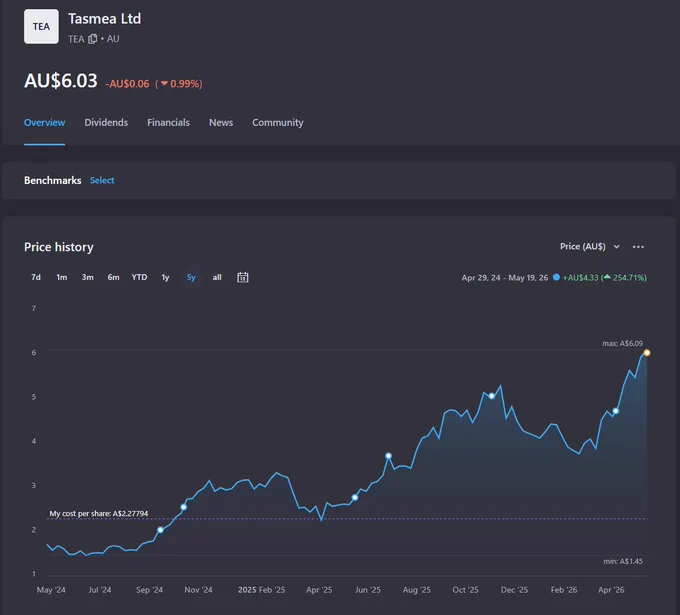Click the min: A$1.45 label
The image size is (680, 615).
pyautogui.click(x=623, y=561)
